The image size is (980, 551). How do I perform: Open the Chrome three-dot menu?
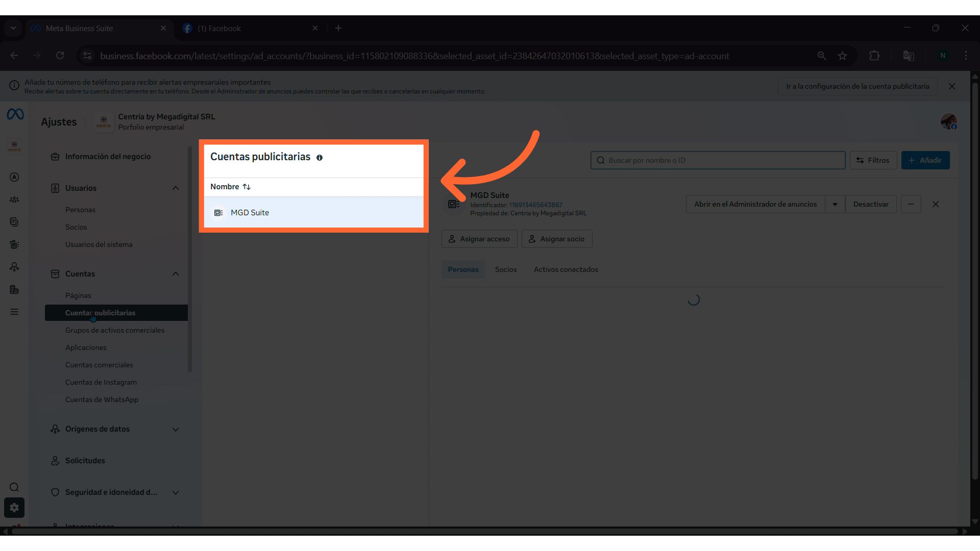(x=966, y=56)
